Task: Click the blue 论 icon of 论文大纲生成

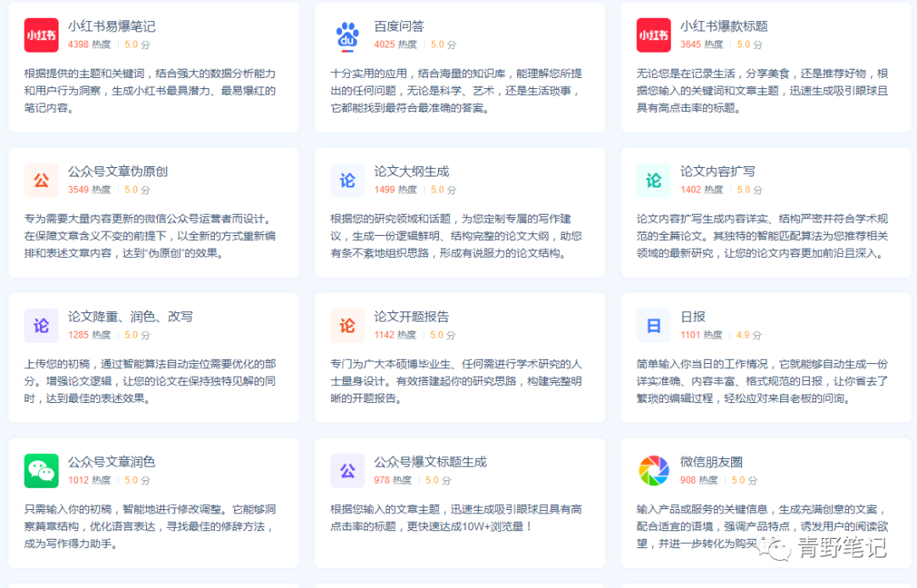Action: click(347, 181)
